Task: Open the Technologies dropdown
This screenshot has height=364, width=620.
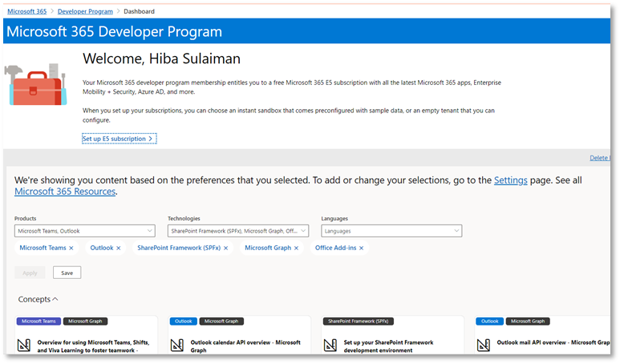Action: (237, 231)
